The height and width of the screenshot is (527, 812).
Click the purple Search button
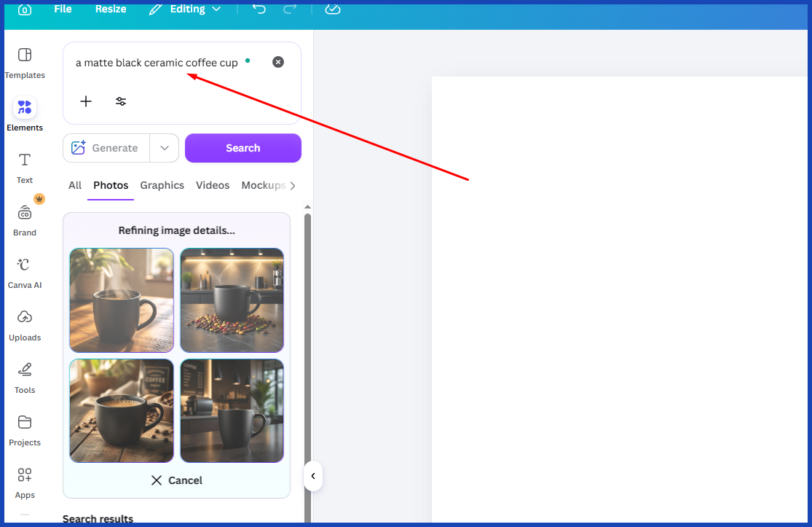point(243,148)
